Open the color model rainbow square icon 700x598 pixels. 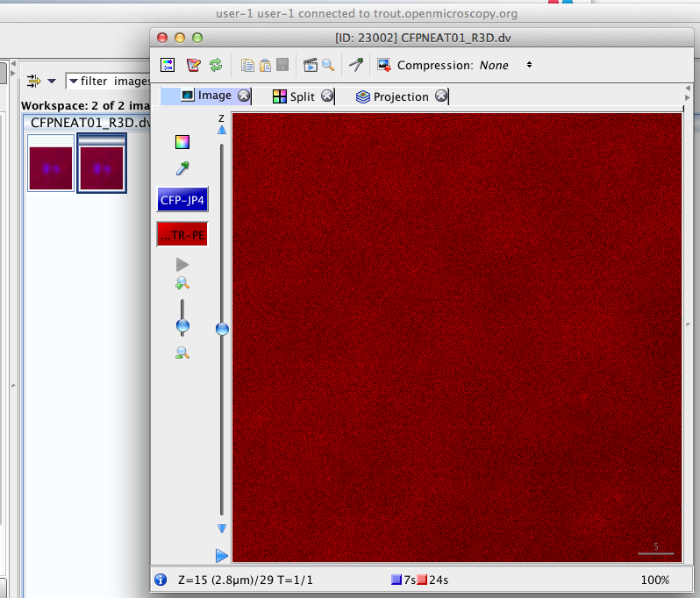click(x=182, y=142)
